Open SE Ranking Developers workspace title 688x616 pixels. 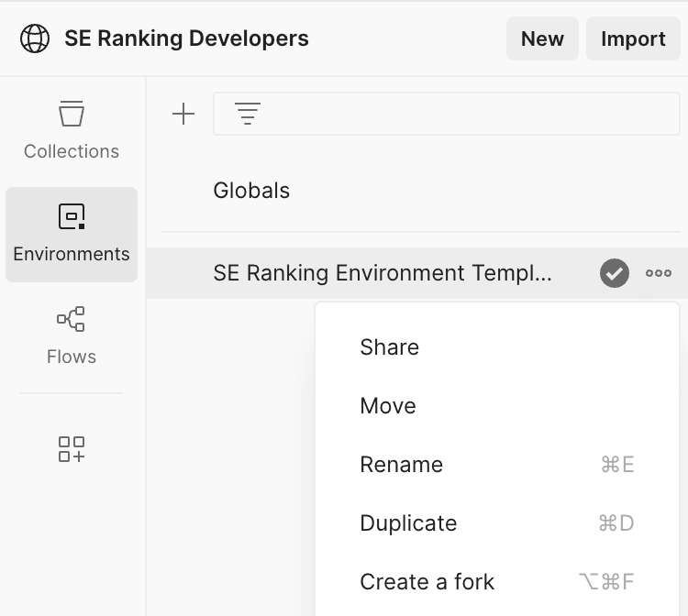tap(186, 38)
